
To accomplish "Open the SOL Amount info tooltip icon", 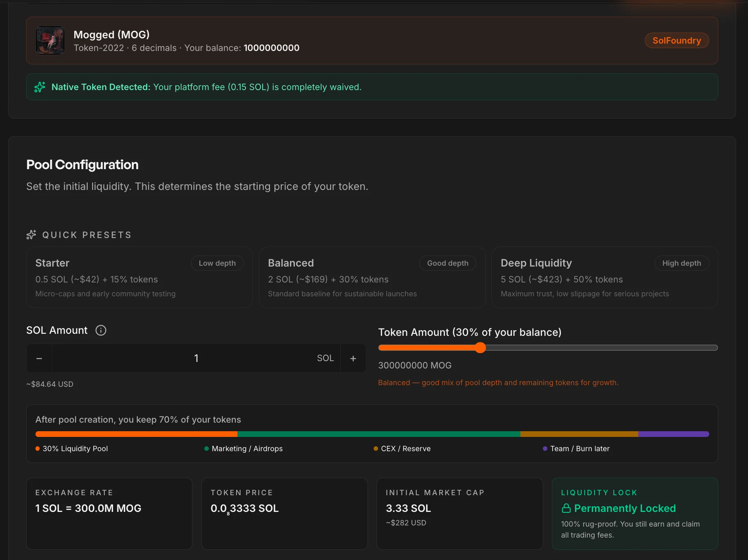I will click(101, 330).
